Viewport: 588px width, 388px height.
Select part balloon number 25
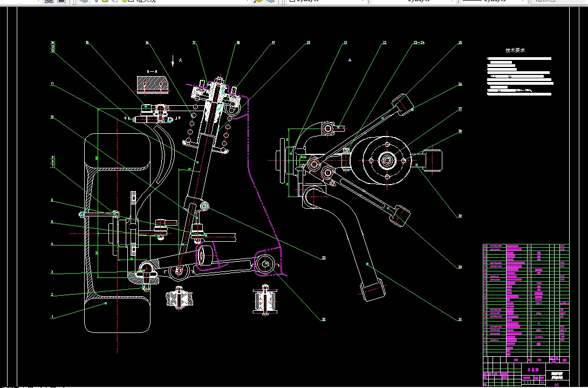pyautogui.click(x=460, y=43)
